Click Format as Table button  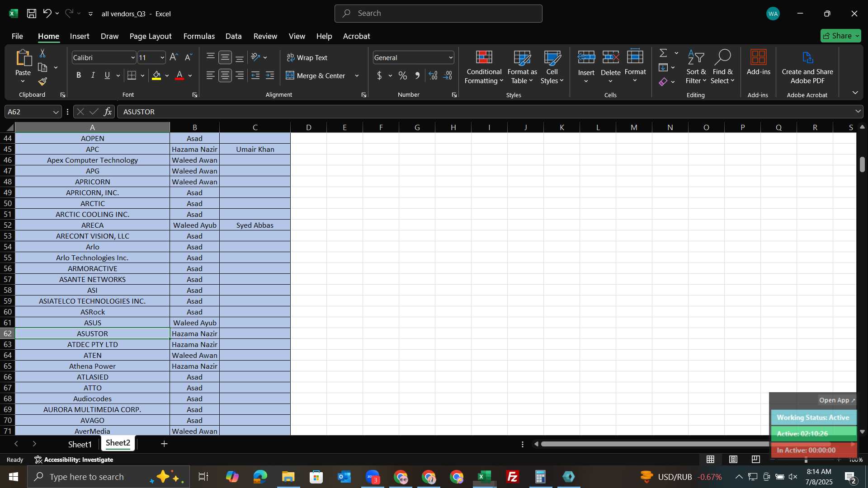point(522,67)
